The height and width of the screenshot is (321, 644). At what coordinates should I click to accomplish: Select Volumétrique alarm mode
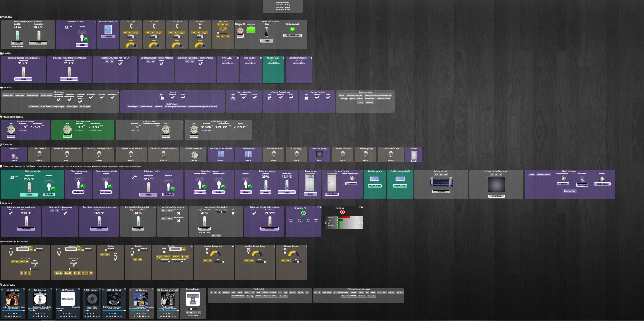[x=132, y=107]
